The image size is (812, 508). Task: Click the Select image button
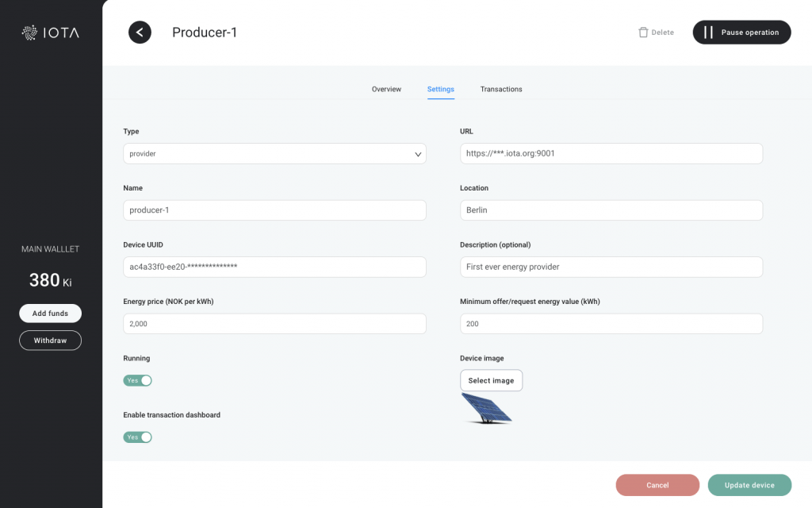click(491, 380)
